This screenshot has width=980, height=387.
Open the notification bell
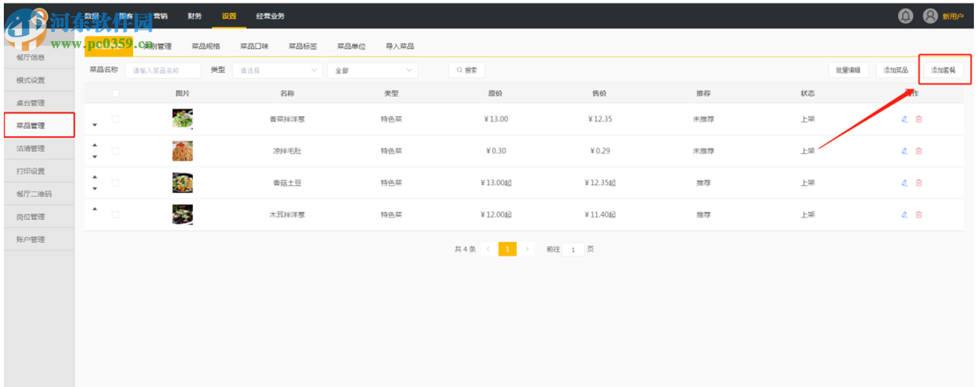click(905, 15)
